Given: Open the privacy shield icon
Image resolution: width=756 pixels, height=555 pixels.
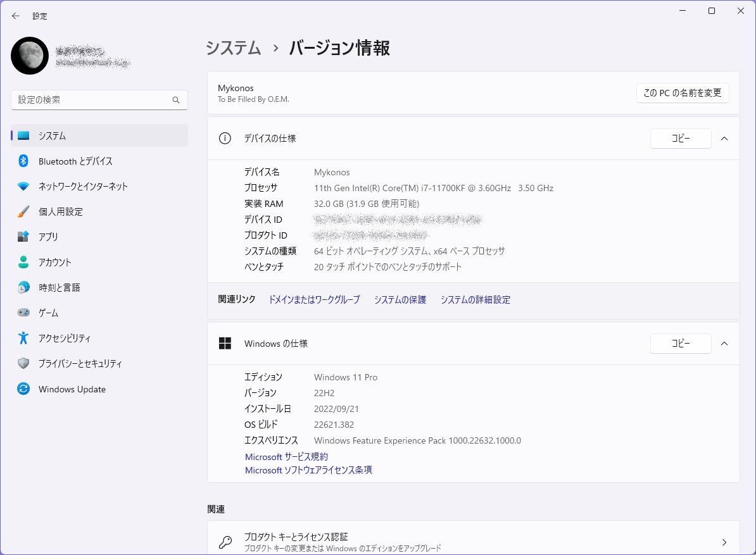Looking at the screenshot, I should pos(23,363).
